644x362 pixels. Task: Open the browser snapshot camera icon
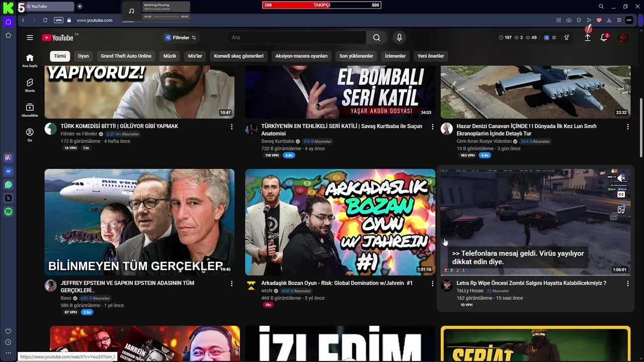click(x=569, y=20)
